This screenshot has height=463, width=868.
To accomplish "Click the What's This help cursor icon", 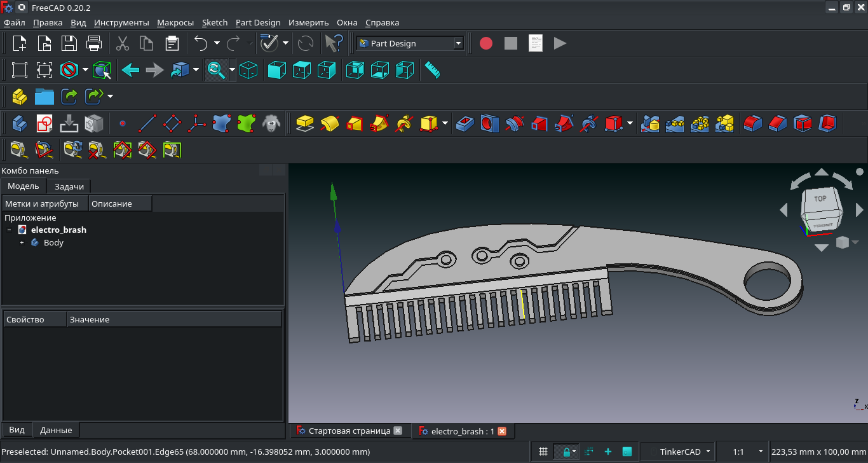I will click(333, 43).
